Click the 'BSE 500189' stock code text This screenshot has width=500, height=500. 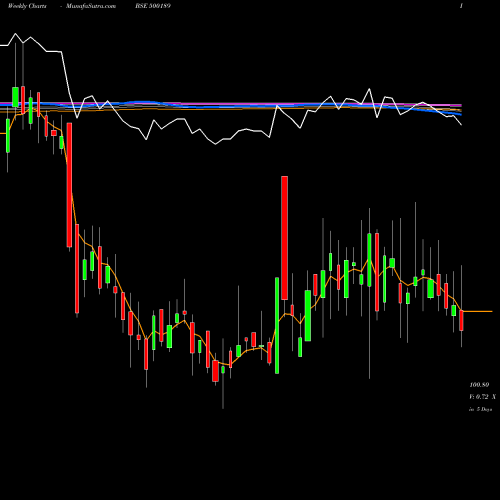153,6
